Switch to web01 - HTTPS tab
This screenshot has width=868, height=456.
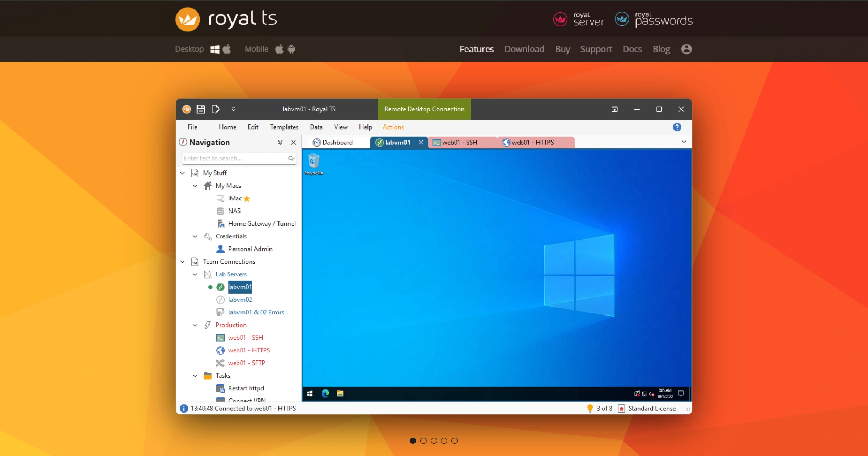coord(536,143)
